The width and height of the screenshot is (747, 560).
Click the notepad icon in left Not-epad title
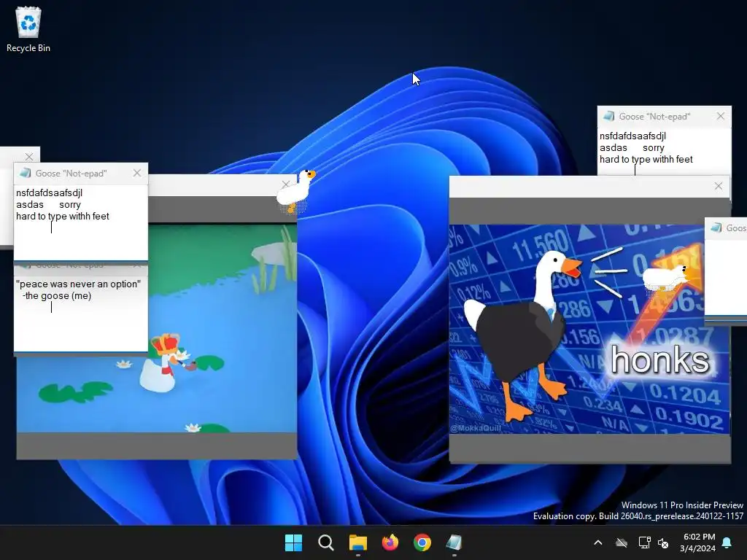pyautogui.click(x=25, y=173)
